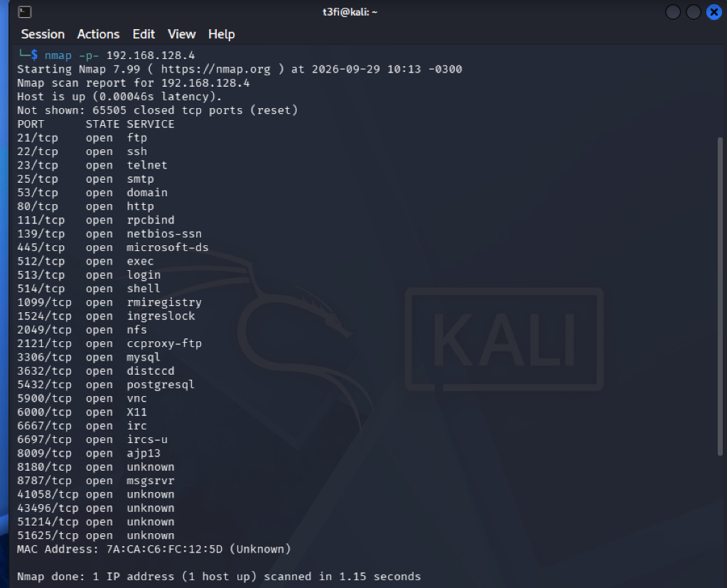Select the 192.168.128.4 address in the command line
Image resolution: width=727 pixels, height=588 pixels.
[151, 55]
